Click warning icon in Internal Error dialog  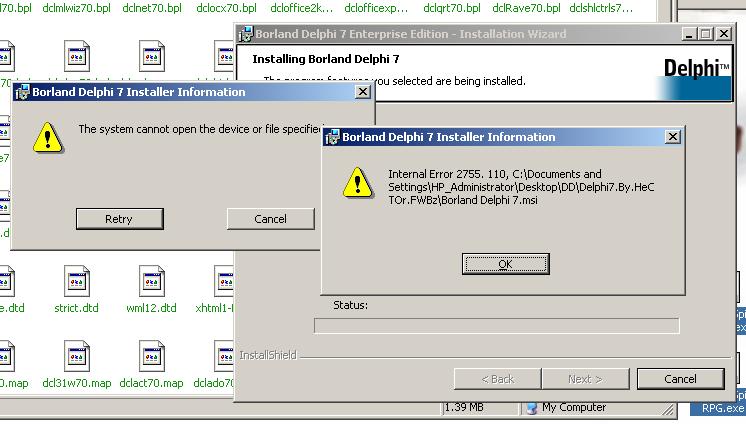[355, 182]
